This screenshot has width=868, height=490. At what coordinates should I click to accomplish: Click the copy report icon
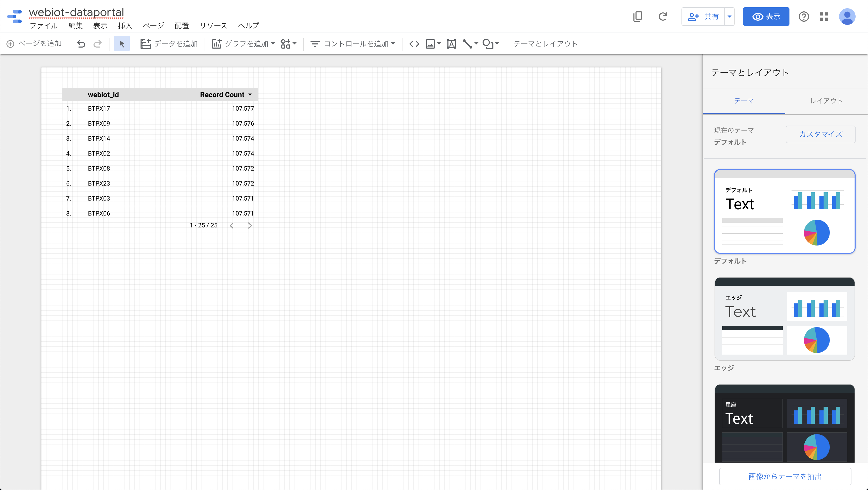[638, 17]
